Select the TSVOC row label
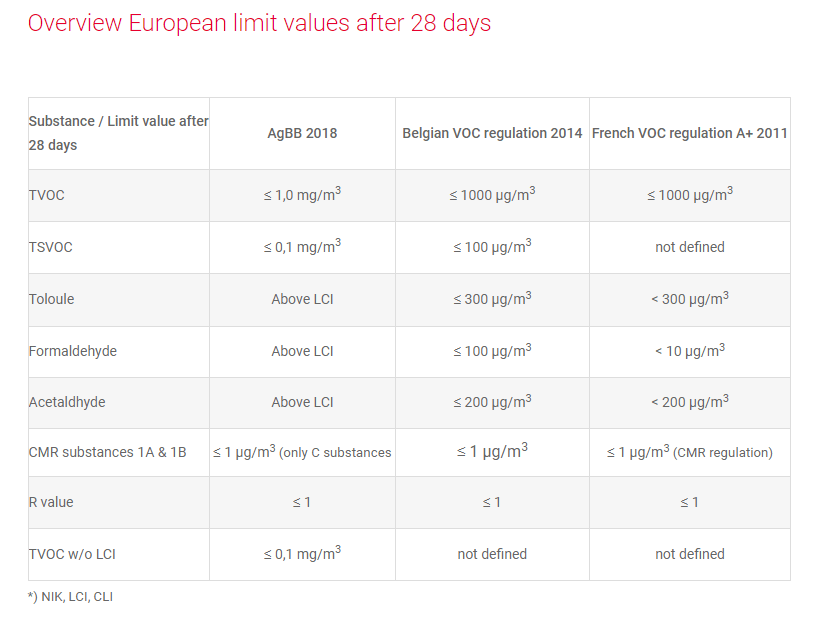 (x=51, y=247)
